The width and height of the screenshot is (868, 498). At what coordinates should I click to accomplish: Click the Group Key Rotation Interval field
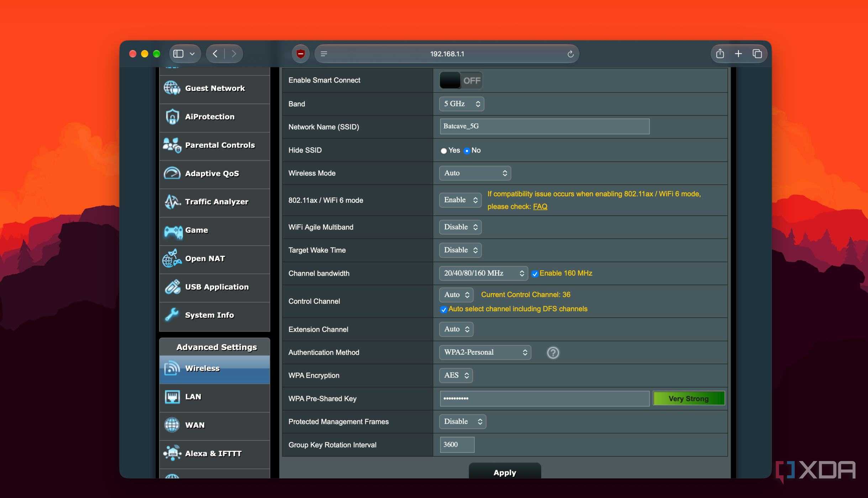[x=457, y=445]
